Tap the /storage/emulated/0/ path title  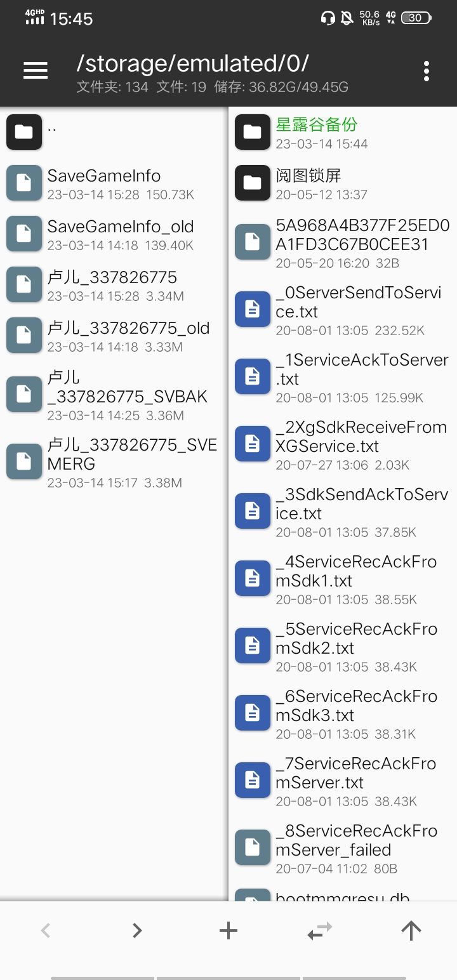point(192,63)
